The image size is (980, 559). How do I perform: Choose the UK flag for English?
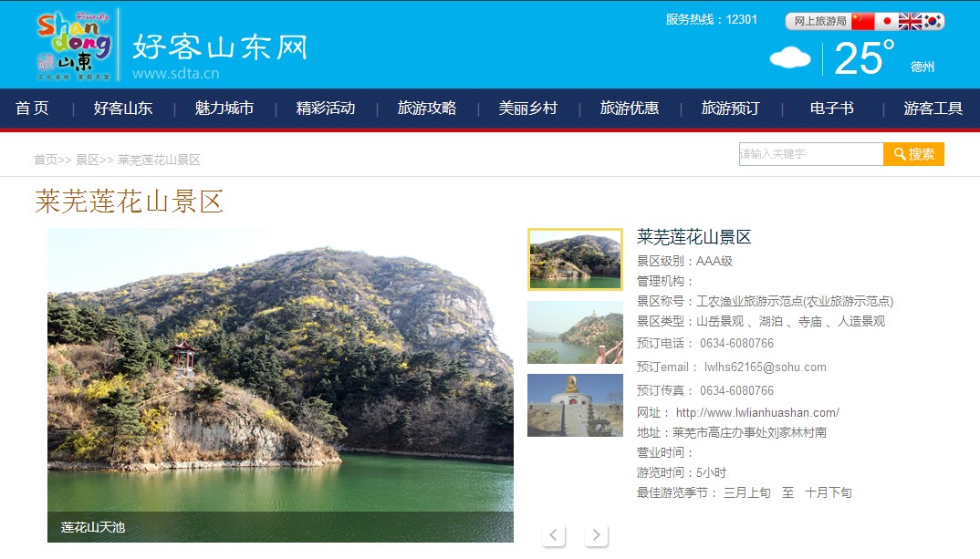click(910, 21)
